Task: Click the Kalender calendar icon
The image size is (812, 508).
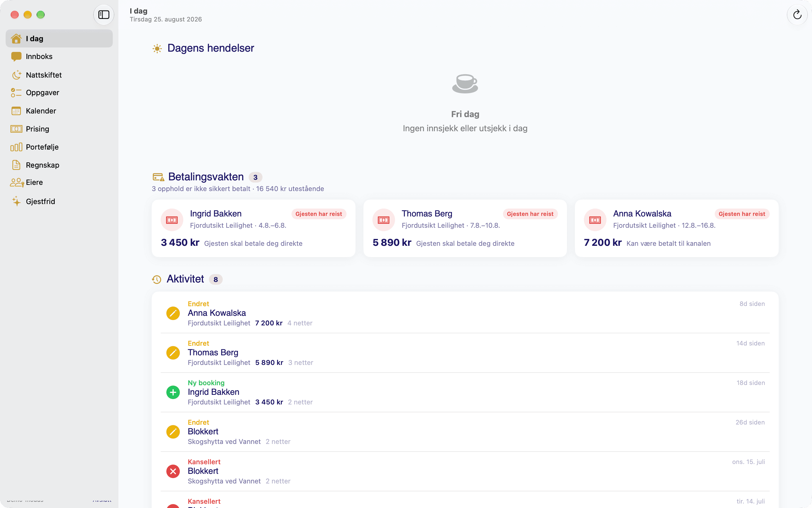Action: (16, 111)
